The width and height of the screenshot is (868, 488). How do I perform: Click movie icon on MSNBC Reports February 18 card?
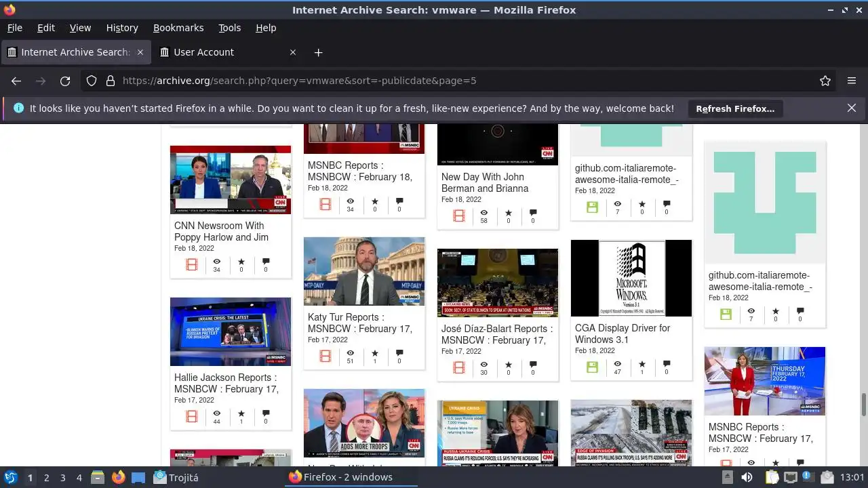point(325,204)
